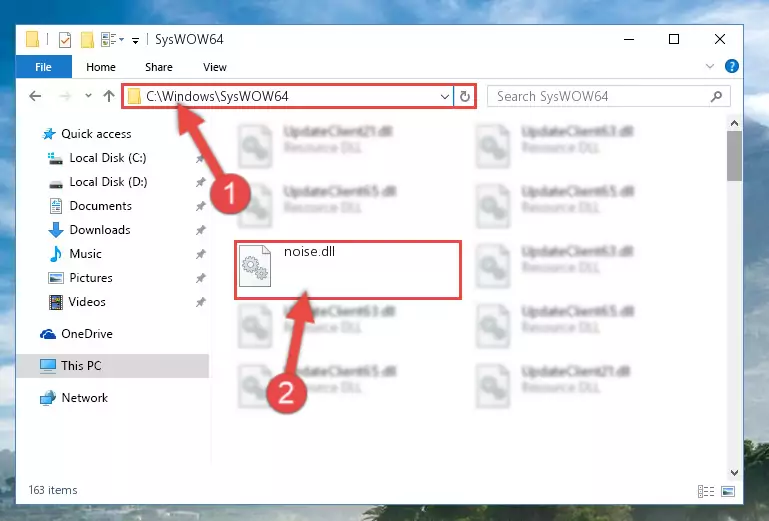Viewport: 769px width, 521px height.
Task: Switch to the Home ribbon tab
Action: 101,67
